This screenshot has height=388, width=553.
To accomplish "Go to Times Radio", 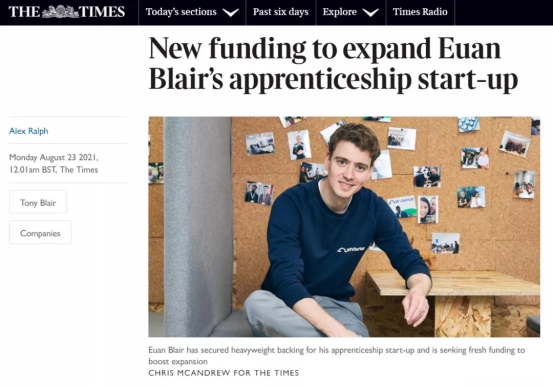I will [x=420, y=12].
